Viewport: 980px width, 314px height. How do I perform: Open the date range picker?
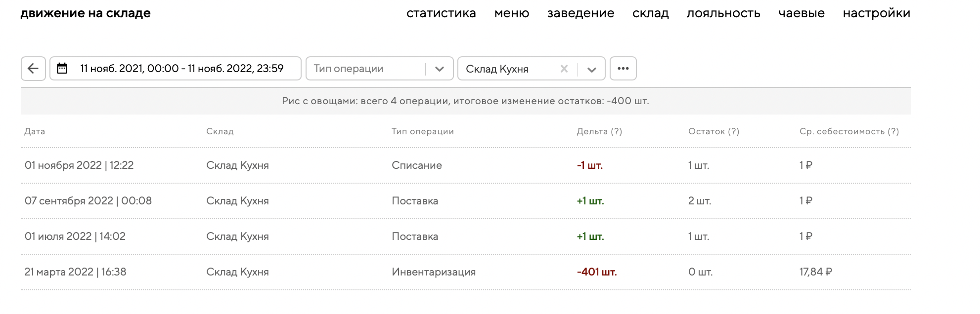pos(181,69)
